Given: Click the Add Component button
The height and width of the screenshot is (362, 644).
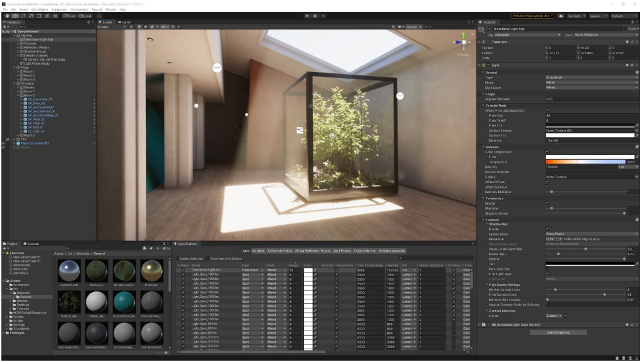Looking at the screenshot, I should pyautogui.click(x=559, y=332).
